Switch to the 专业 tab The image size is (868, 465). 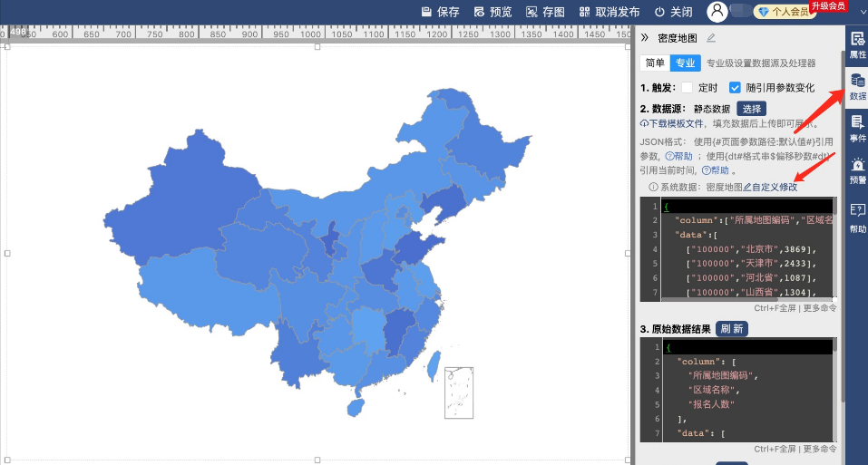pos(686,63)
